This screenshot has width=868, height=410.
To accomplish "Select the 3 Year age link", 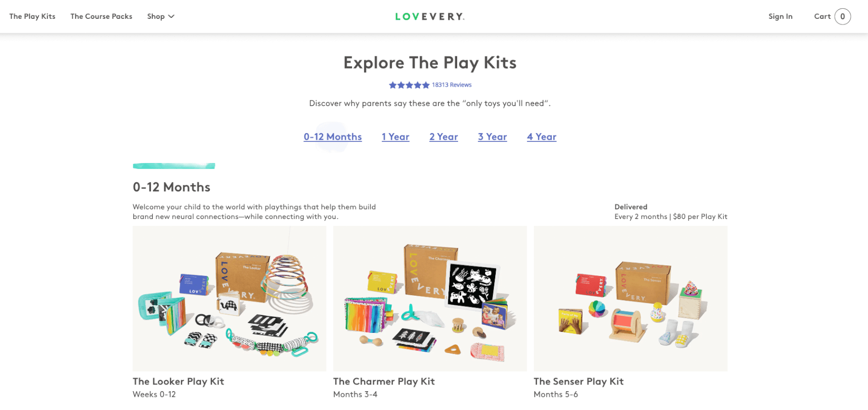I will pos(492,137).
